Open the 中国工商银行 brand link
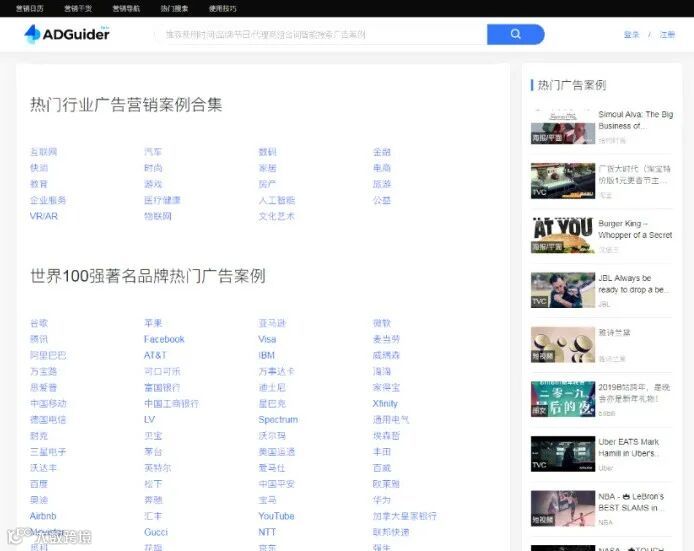Viewport: 694px width, 551px height. coord(171,403)
